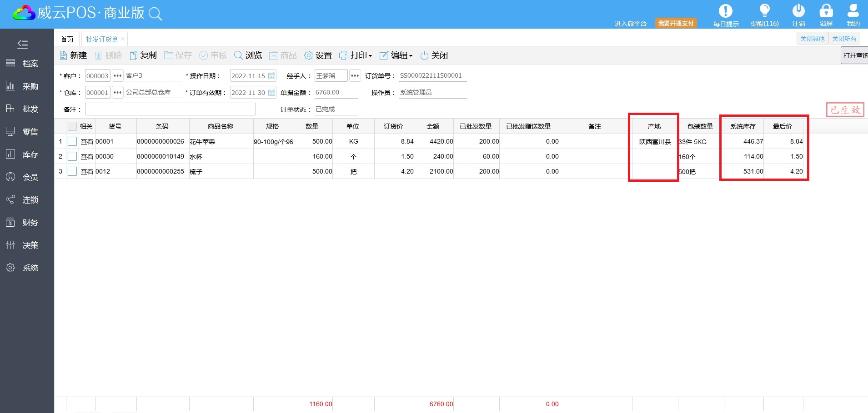Switch to the 首页 tab
The image size is (868, 413).
(67, 39)
